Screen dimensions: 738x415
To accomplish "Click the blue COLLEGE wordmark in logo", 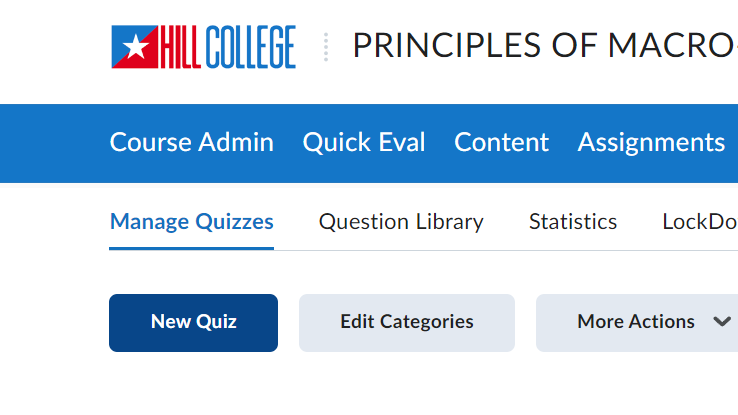I will [251, 47].
